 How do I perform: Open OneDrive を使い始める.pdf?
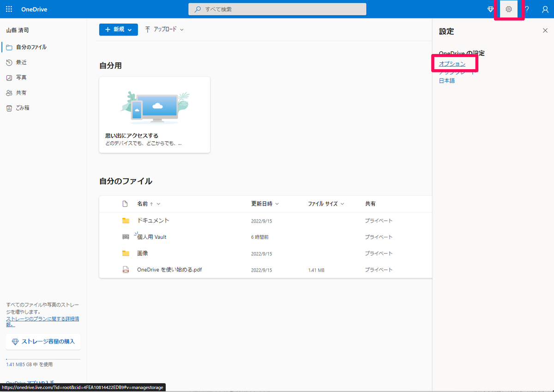point(169,270)
